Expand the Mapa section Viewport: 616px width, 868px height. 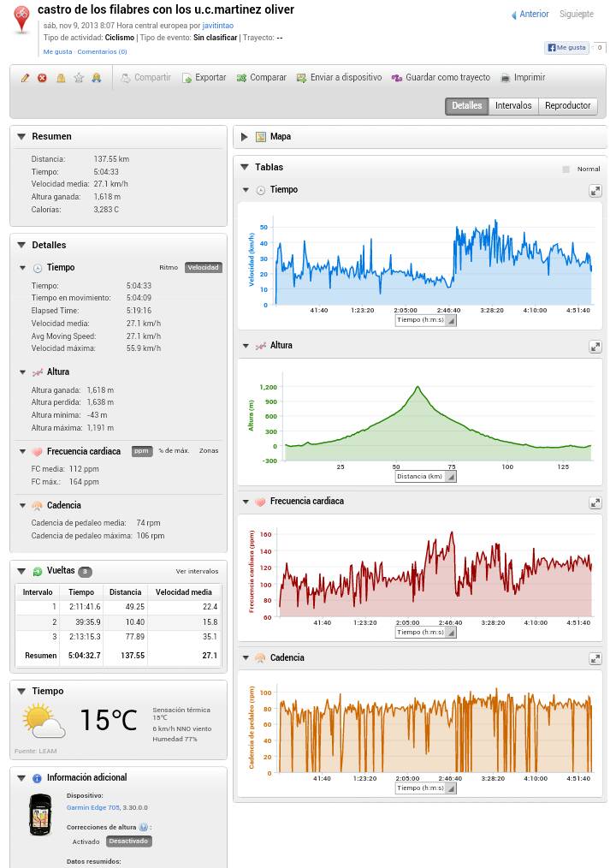pyautogui.click(x=245, y=137)
